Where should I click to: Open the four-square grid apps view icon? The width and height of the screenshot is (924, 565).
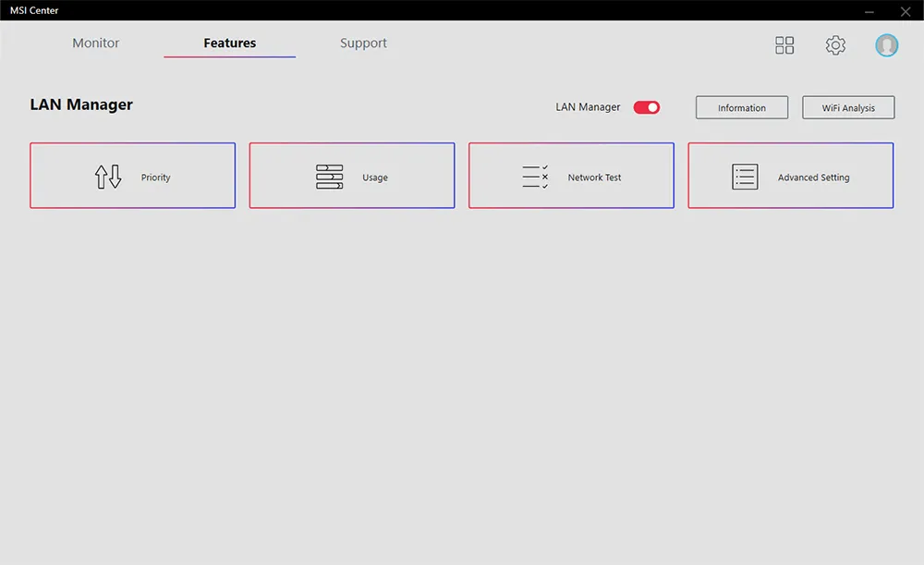click(x=784, y=45)
